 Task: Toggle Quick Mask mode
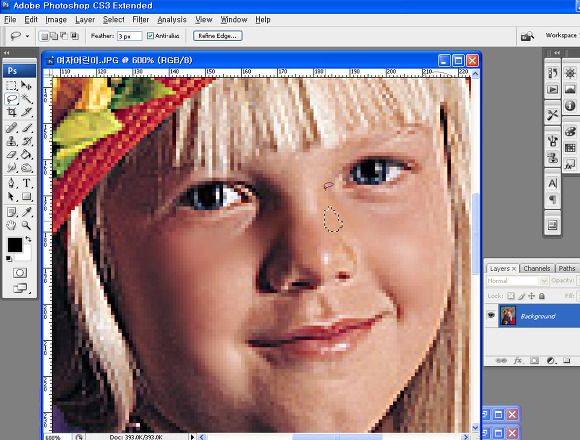click(20, 273)
